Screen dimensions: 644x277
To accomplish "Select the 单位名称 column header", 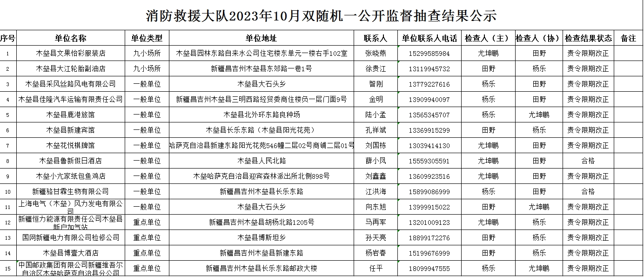I will pyautogui.click(x=71, y=38).
